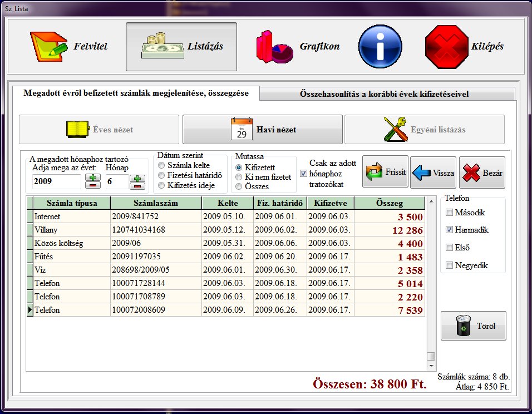Click the red Kilépés exit icon
532x414 pixels.
445,47
